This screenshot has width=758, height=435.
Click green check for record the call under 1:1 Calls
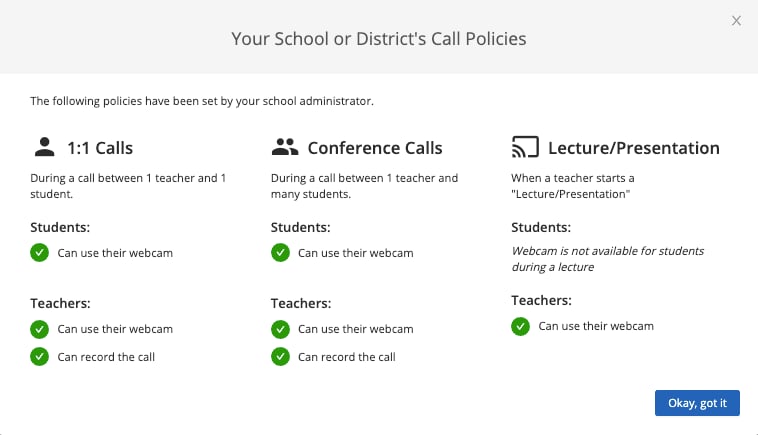40,357
